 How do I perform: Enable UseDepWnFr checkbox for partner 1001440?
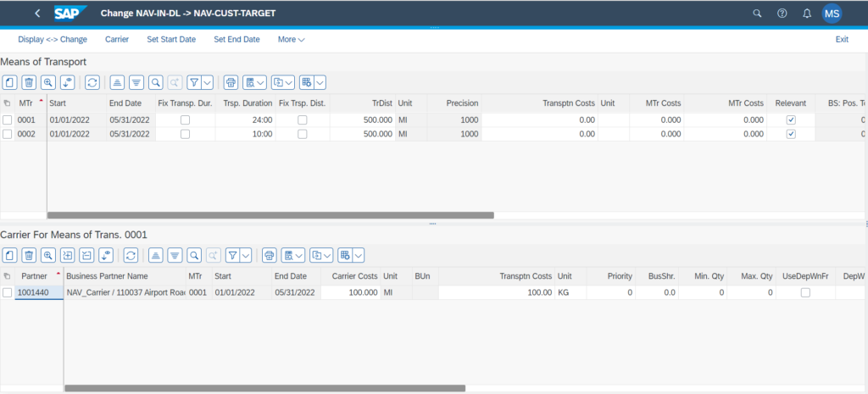(805, 292)
